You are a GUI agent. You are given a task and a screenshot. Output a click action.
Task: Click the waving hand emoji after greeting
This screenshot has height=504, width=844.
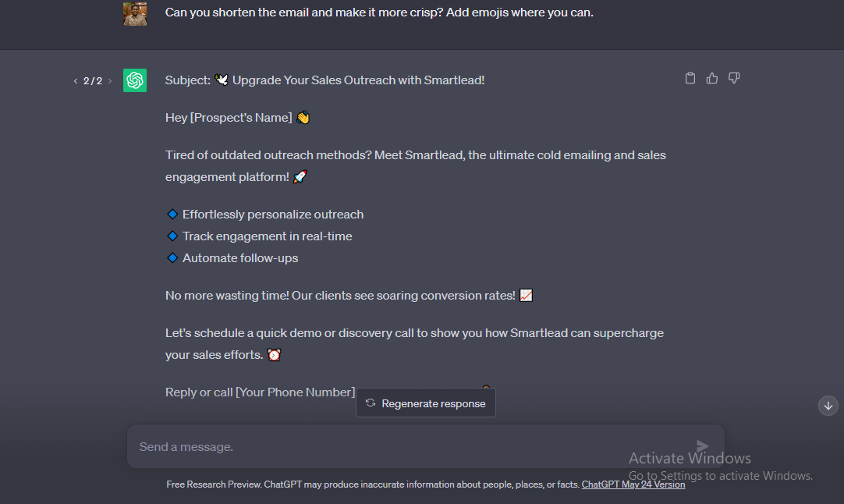[x=303, y=117]
